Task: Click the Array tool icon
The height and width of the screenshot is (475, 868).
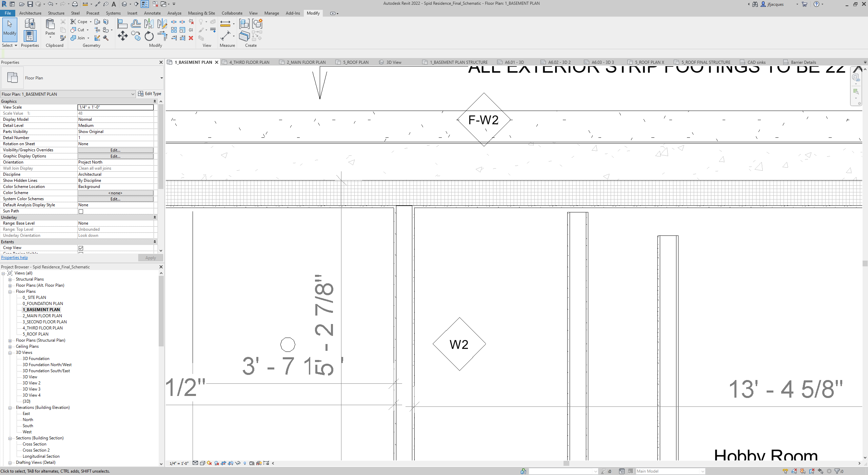Action: tap(174, 30)
